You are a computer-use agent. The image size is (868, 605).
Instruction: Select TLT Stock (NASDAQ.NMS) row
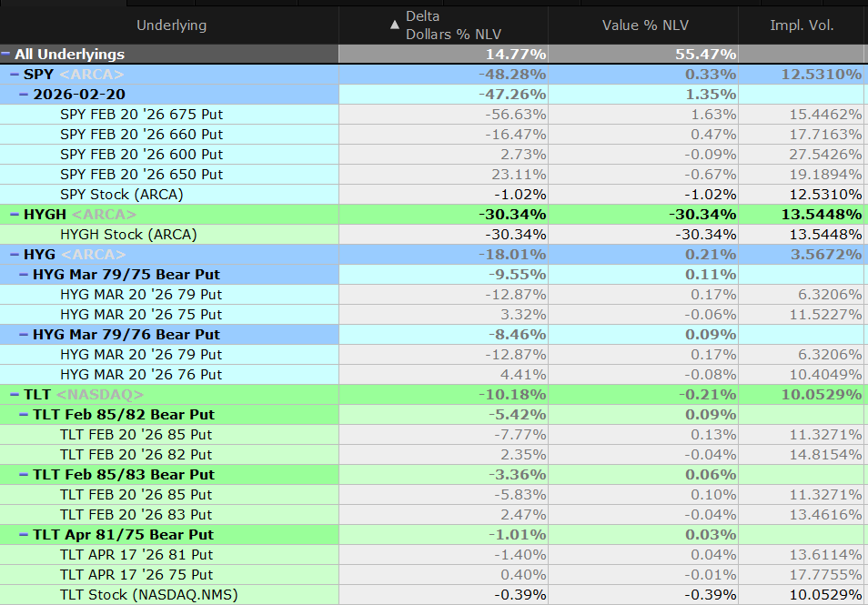pos(432,594)
